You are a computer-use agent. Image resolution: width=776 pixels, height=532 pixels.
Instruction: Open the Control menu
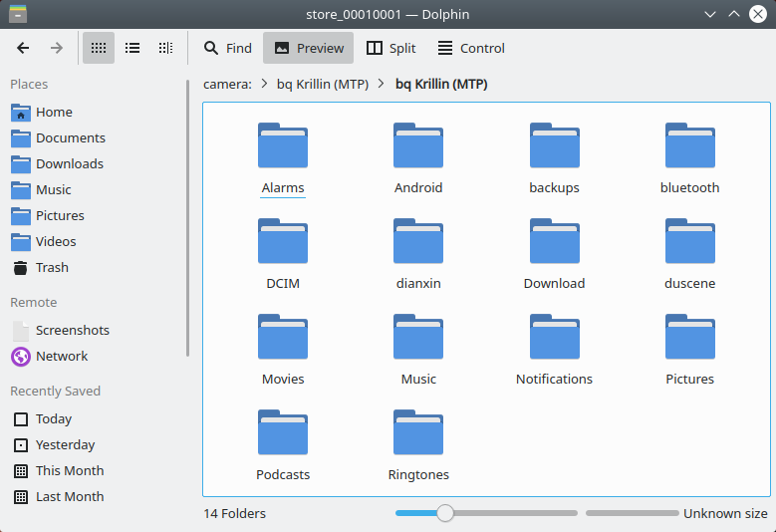(x=470, y=48)
